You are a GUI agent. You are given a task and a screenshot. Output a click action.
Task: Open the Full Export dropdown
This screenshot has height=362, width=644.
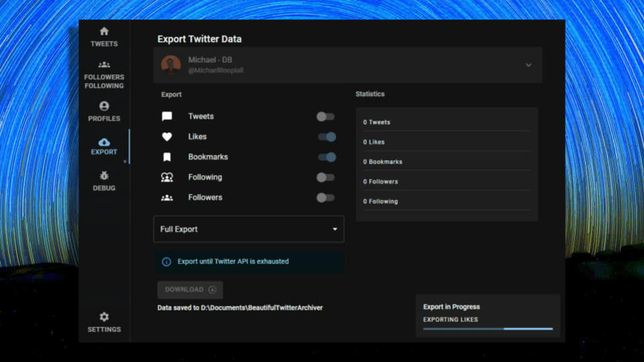point(249,229)
